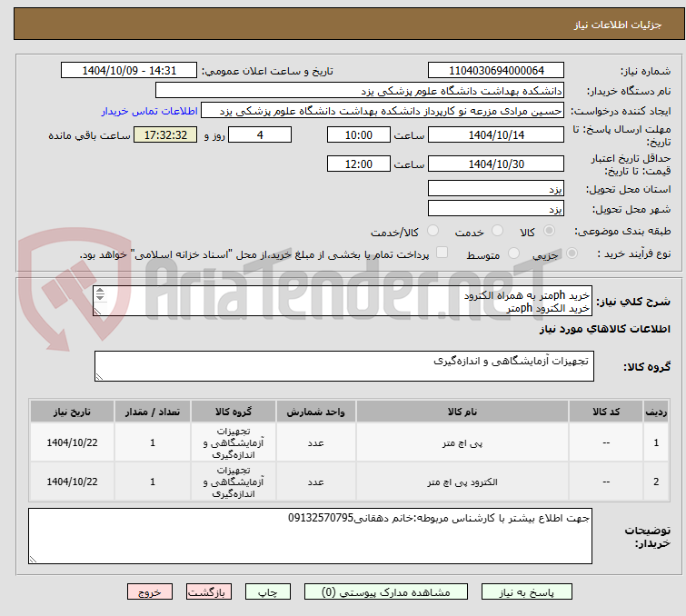This screenshot has width=686, height=616.
Task: Click the شرح کلی نیاز text area
Action: [343, 301]
